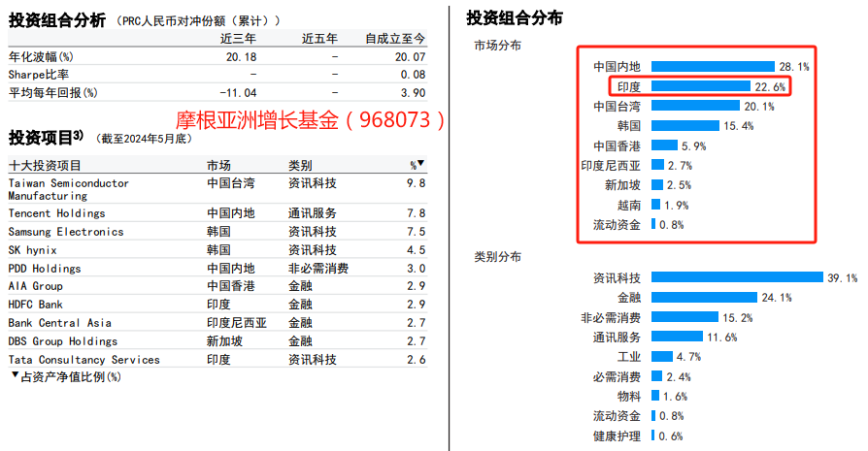Select the PDD Holdings row
The image size is (868, 451).
pyautogui.click(x=217, y=268)
